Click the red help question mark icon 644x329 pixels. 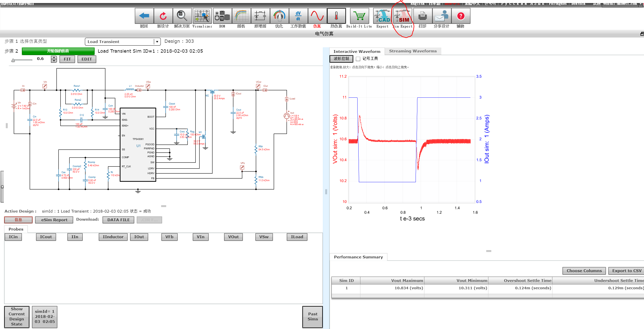[x=461, y=16]
